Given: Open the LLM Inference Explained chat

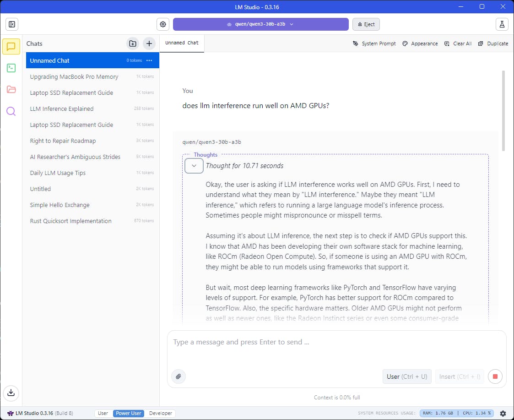Looking at the screenshot, I should [x=92, y=109].
